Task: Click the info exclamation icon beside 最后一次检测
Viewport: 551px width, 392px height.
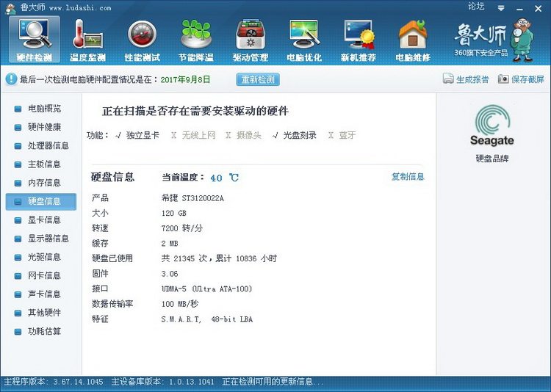Action: tap(11, 79)
